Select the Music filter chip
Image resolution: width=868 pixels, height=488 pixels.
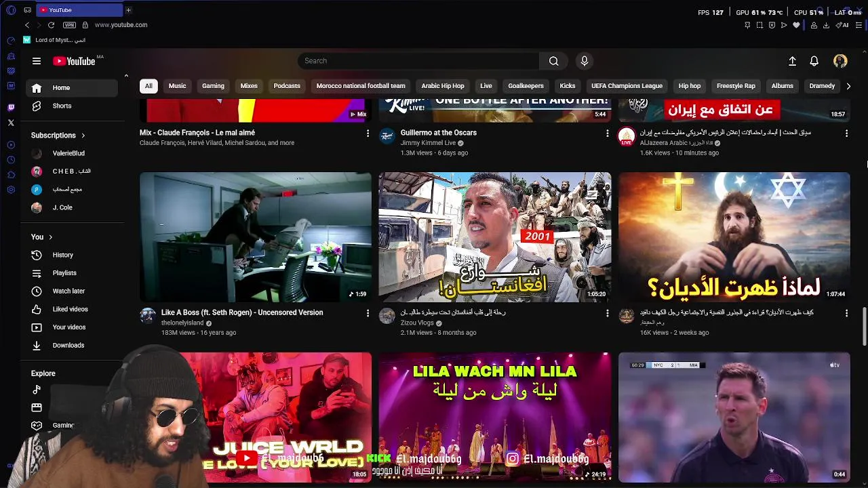177,86
